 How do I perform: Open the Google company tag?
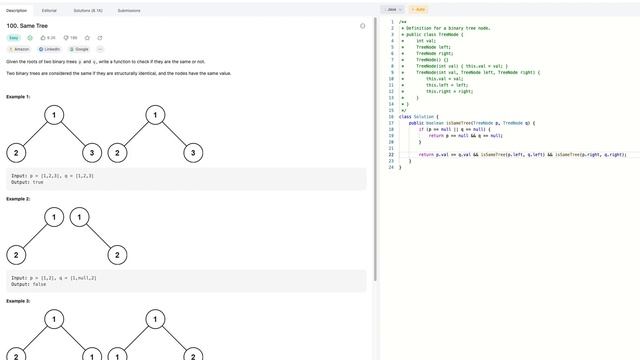click(x=79, y=49)
